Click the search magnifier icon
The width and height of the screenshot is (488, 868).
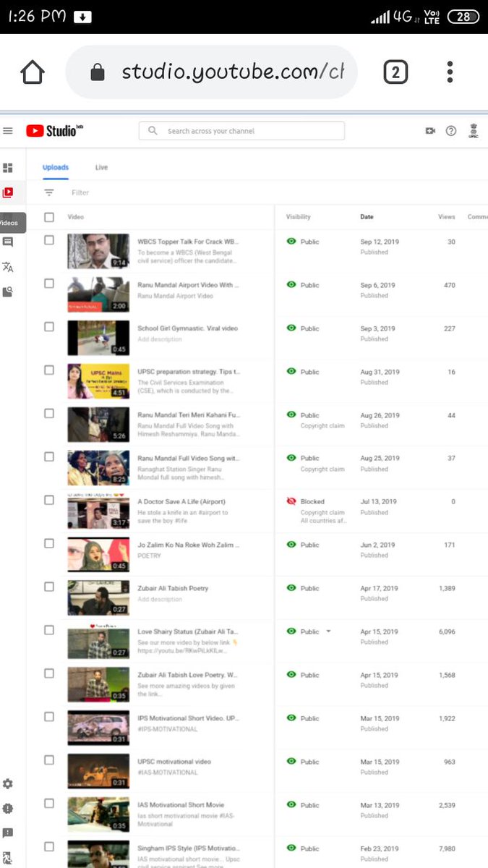[153, 131]
